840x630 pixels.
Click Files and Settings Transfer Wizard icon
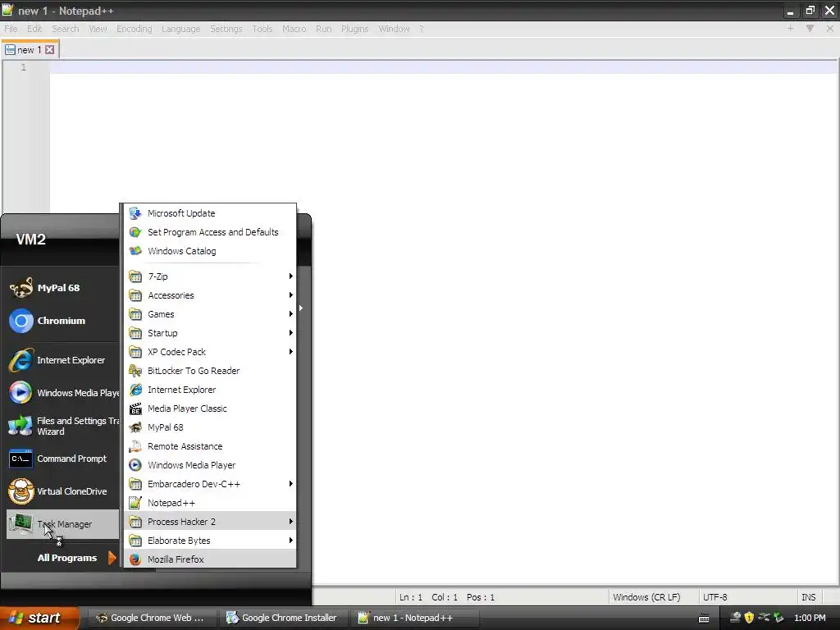pos(21,426)
